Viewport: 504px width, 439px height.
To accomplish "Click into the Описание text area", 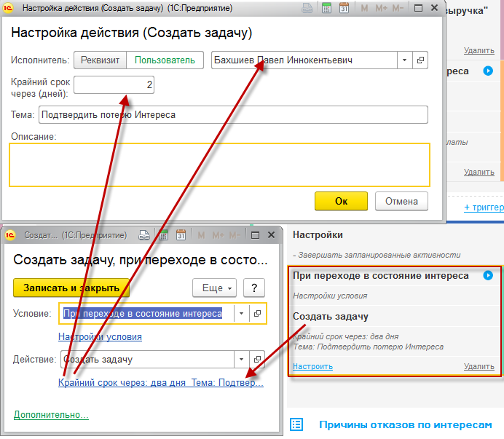I will tap(219, 165).
